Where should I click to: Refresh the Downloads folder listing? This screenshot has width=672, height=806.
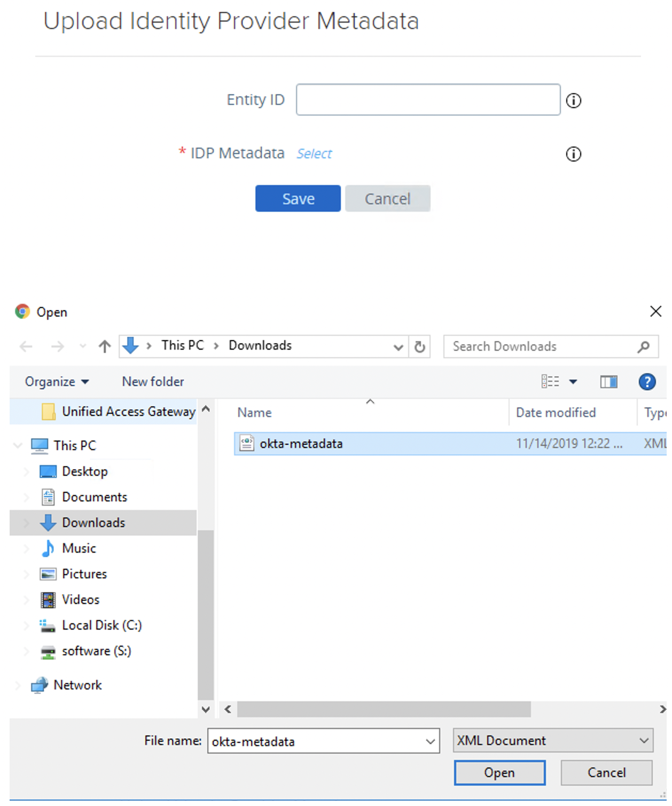point(420,347)
